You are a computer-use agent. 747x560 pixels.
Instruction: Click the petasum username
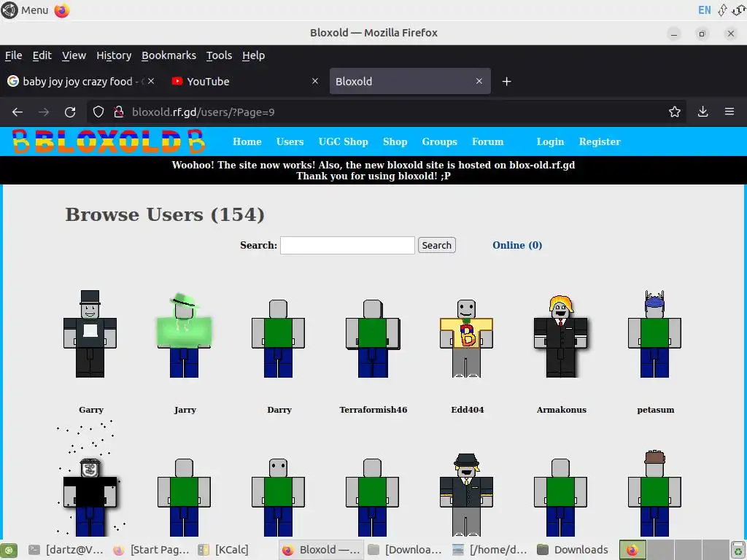click(x=656, y=410)
